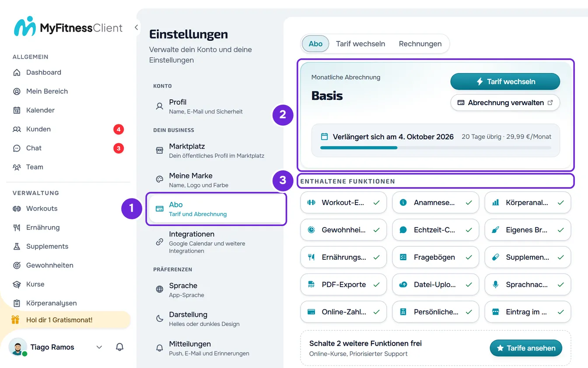
Task: Open the Rechnungen tab
Action: (420, 44)
